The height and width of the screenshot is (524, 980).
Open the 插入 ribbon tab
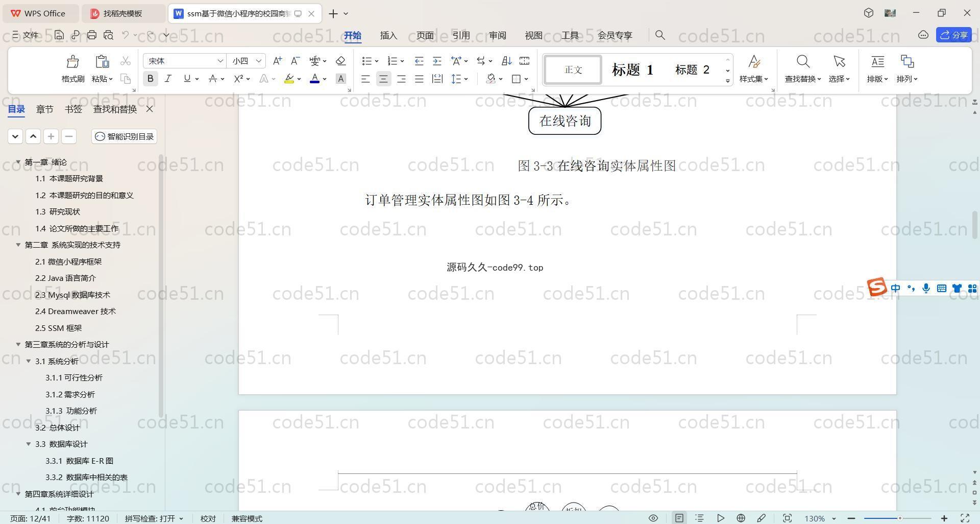388,35
